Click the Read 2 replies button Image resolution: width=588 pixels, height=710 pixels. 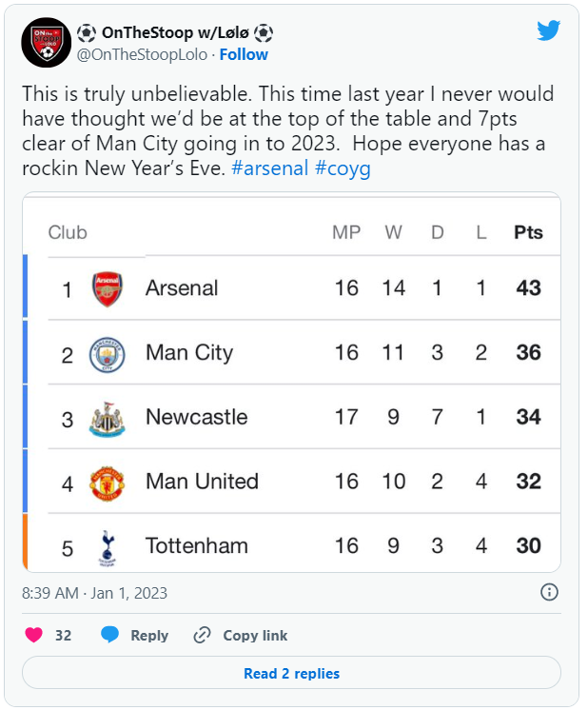[x=291, y=673]
